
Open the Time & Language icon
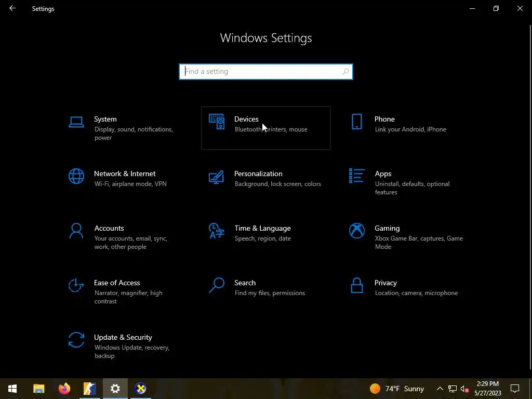coord(217,231)
